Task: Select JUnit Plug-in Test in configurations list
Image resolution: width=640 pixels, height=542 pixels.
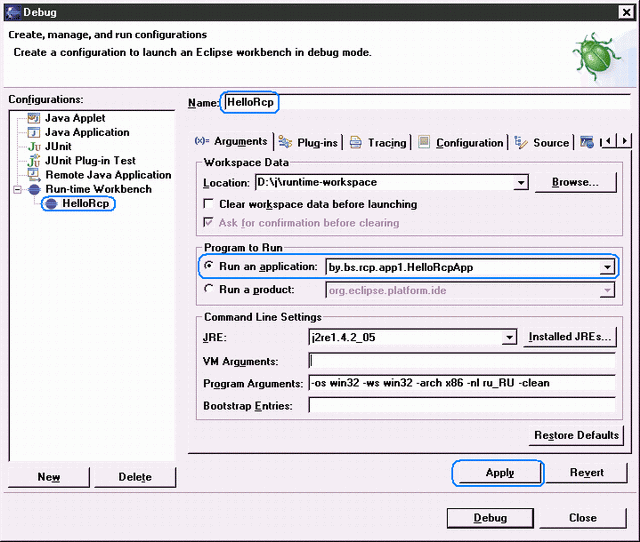Action: point(90,161)
